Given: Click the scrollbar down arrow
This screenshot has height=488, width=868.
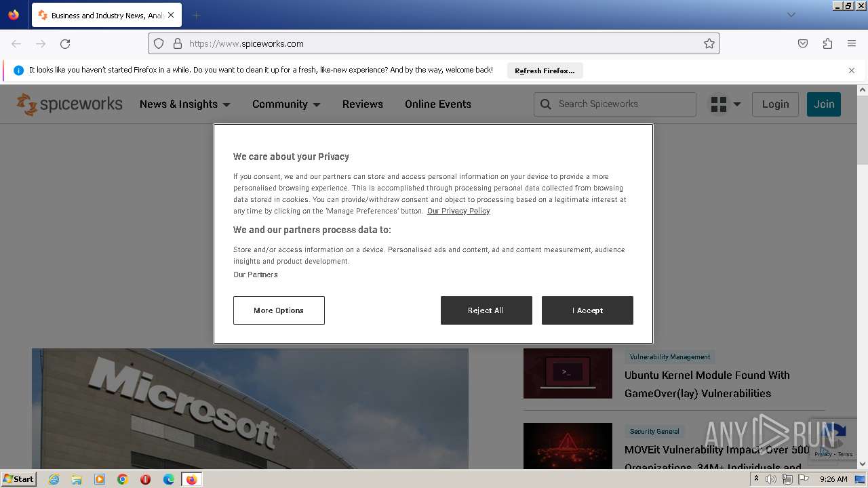Looking at the screenshot, I should (x=863, y=464).
